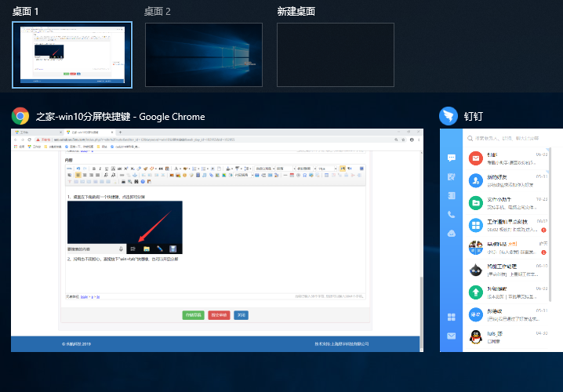The width and height of the screenshot is (563, 392).
Task: Click the grid apps icon in DingTalk sidebar
Action: [x=452, y=318]
